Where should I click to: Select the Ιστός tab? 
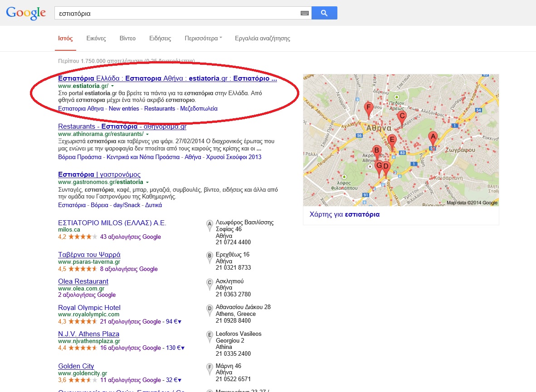click(x=65, y=38)
